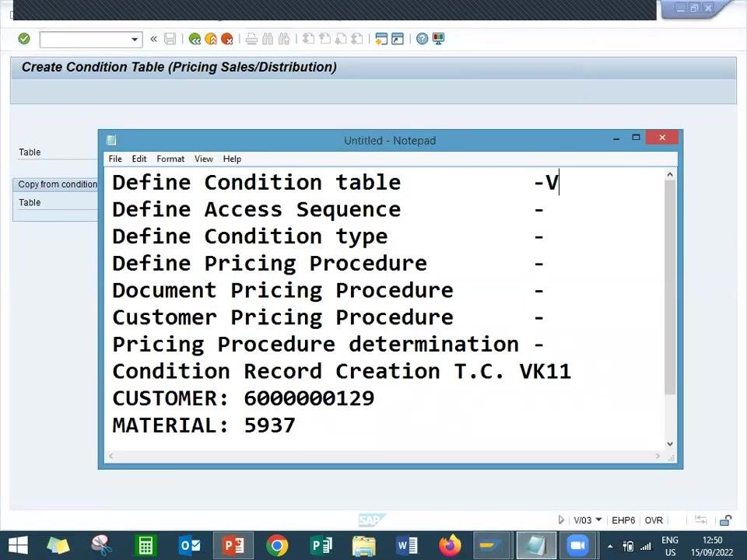Open the V/03 status bar dropdown
Viewport: 747px width, 560px height.
599,520
